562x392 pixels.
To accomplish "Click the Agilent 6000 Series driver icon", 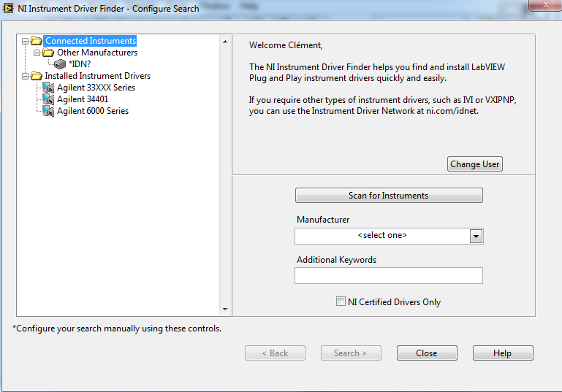I will click(48, 111).
